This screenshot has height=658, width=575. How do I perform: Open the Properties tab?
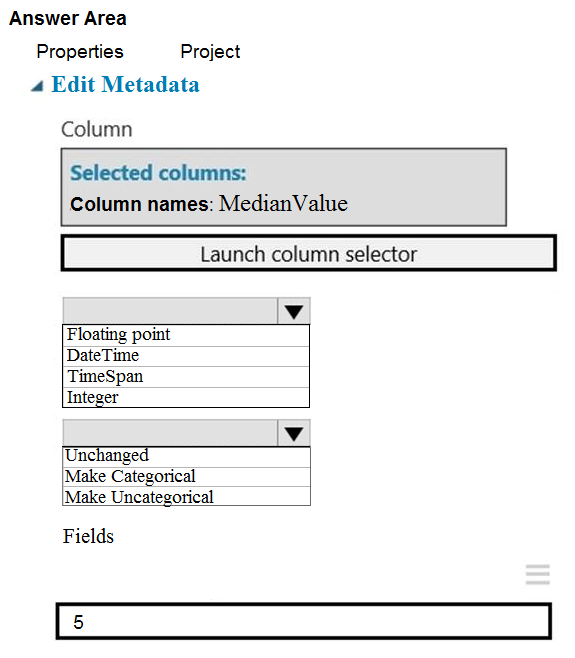click(80, 52)
